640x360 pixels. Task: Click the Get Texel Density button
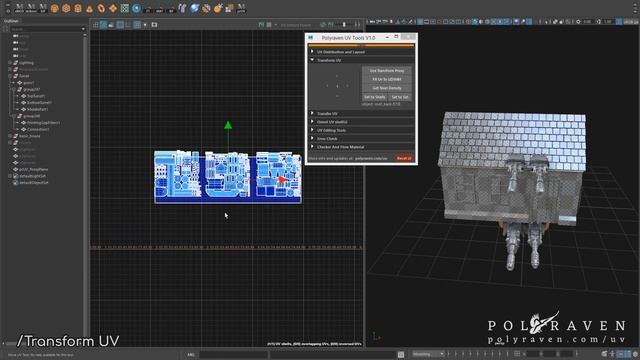point(387,88)
